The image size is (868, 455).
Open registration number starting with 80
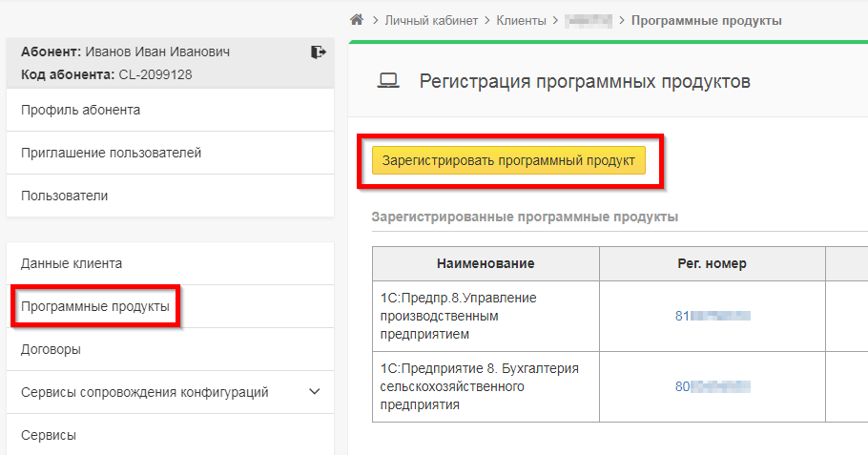[x=713, y=386]
